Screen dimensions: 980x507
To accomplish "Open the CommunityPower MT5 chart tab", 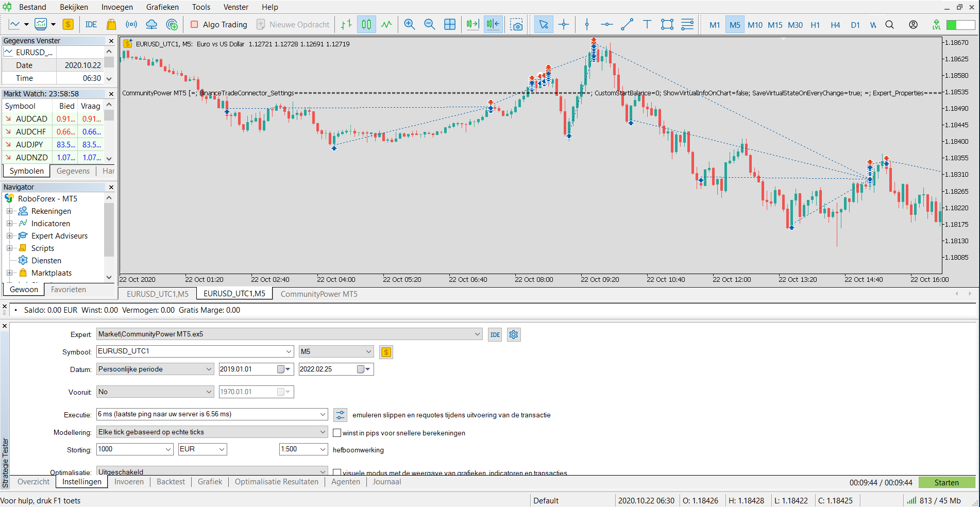I will (319, 294).
